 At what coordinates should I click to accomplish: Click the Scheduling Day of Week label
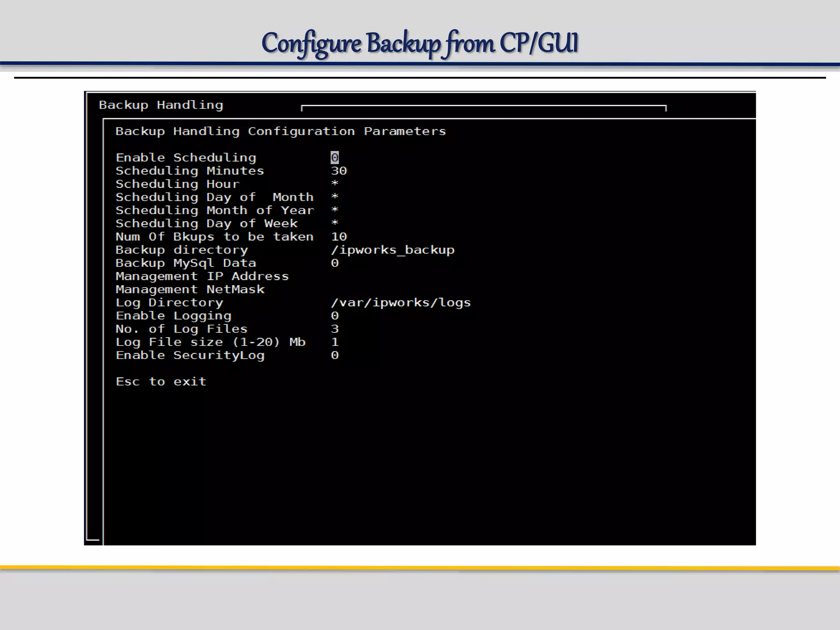(206, 224)
